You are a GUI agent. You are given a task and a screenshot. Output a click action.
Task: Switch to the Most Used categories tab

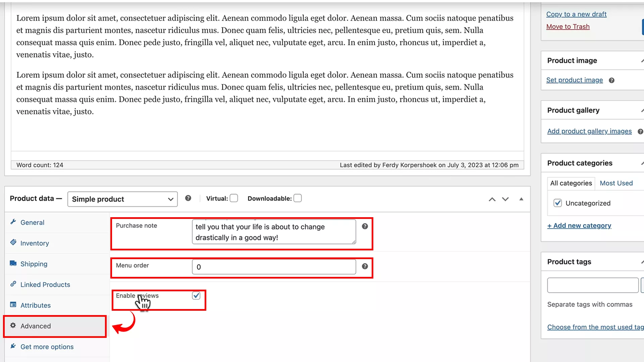coord(616,183)
